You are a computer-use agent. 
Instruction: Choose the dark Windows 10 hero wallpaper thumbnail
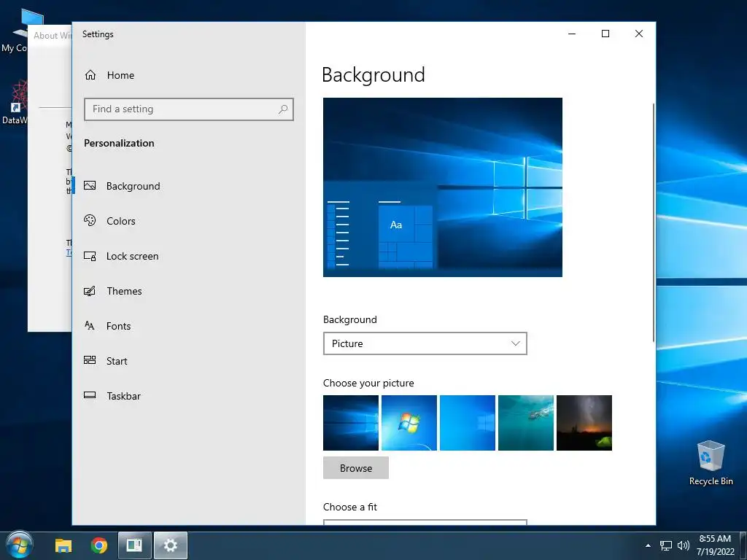pos(351,423)
